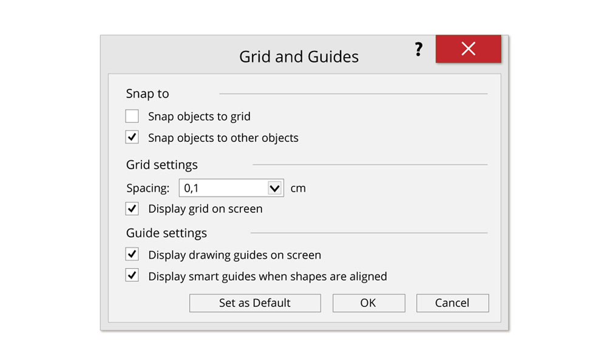The height and width of the screenshot is (364, 607).
Task: Click the Grid and Guides title bar text
Action: click(x=299, y=56)
